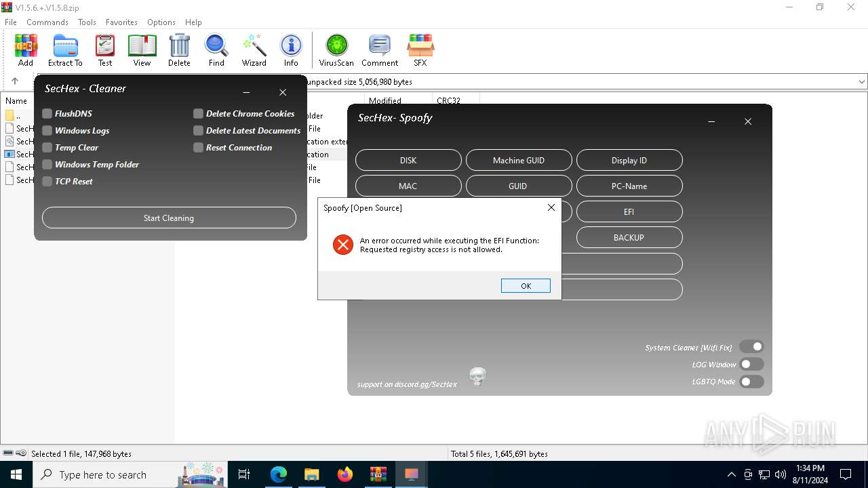Check the Reset Connection option
868x488 pixels.
click(x=198, y=148)
